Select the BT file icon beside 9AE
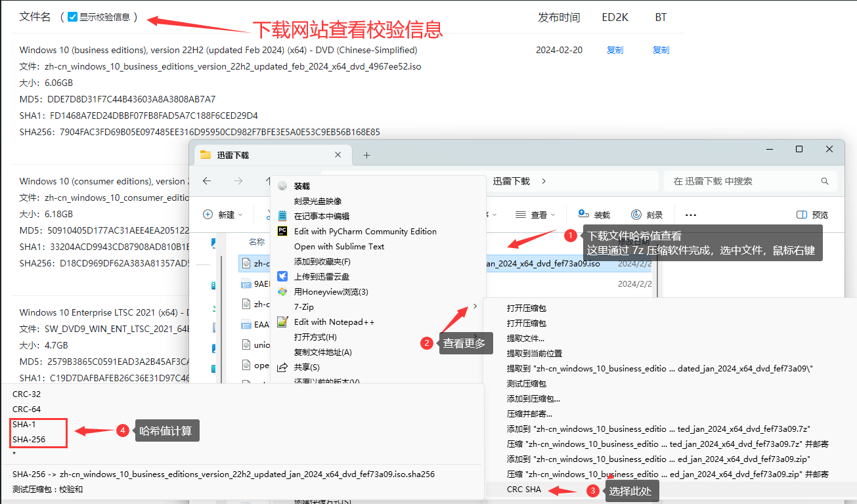The image size is (857, 504). point(246,284)
